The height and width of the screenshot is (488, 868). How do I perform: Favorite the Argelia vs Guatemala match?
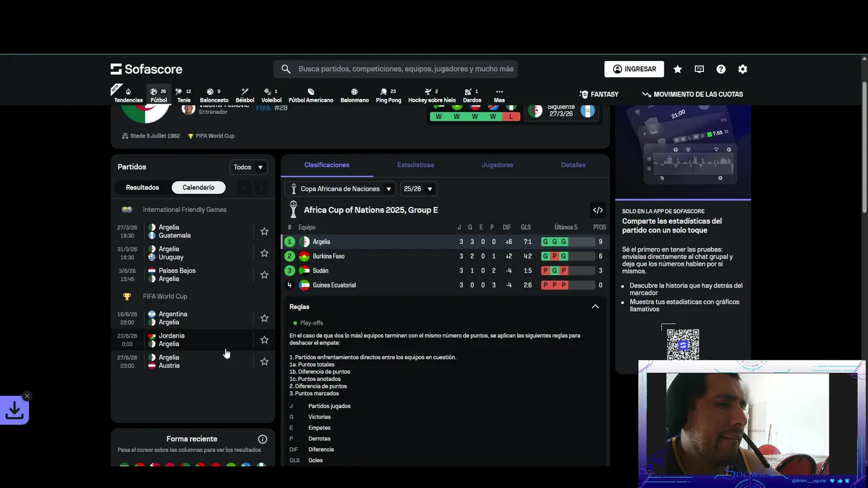264,231
